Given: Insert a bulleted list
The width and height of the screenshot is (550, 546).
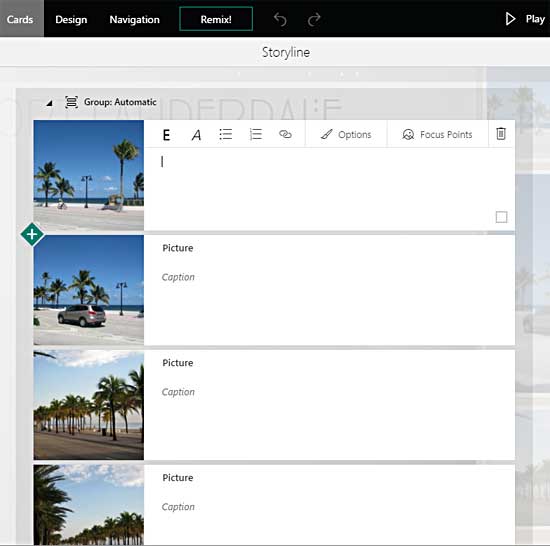Looking at the screenshot, I should [x=226, y=134].
